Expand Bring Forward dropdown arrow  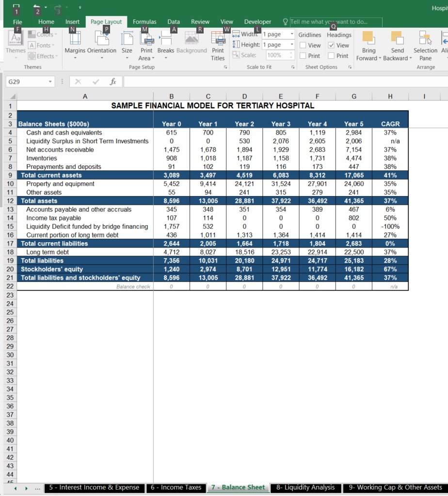coord(380,58)
